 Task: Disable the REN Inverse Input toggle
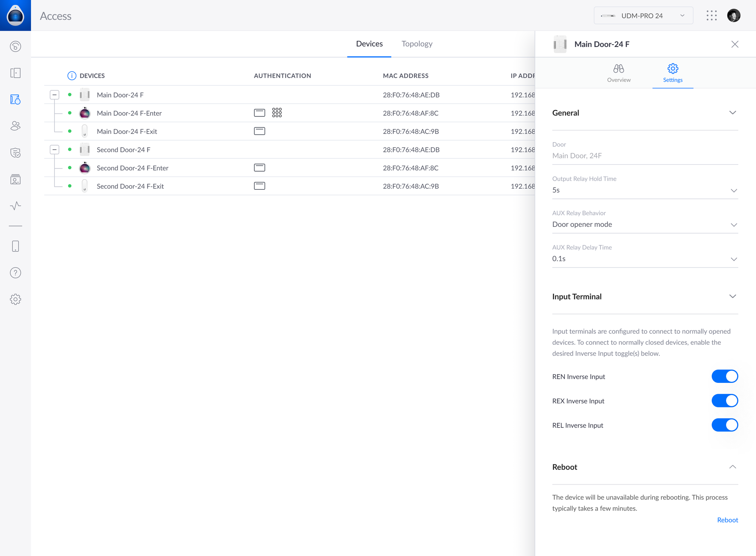724,376
